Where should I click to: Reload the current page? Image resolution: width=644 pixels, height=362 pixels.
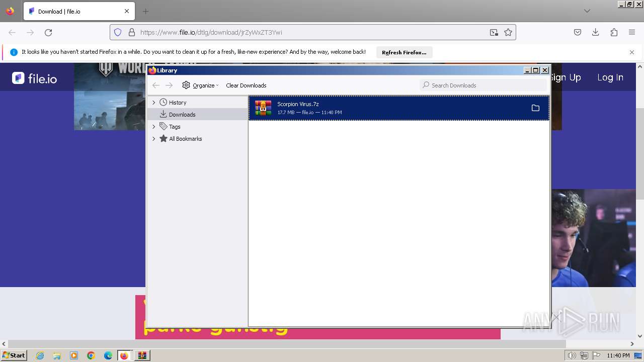pos(48,33)
